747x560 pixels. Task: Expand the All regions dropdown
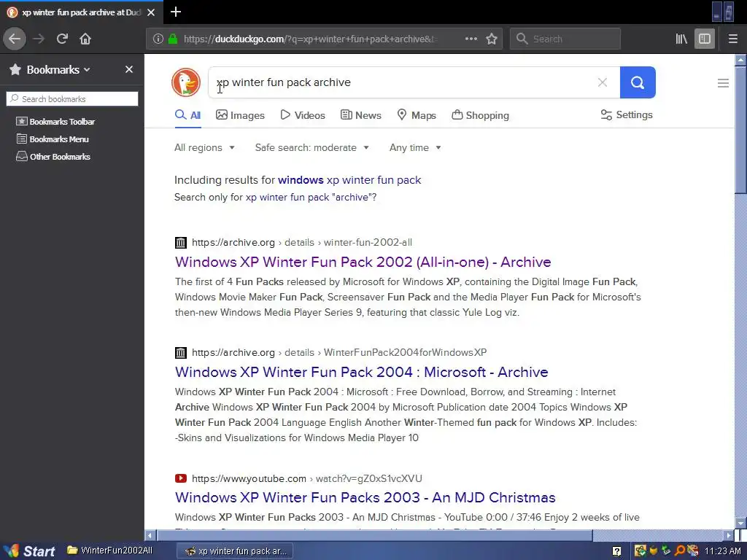tap(204, 147)
